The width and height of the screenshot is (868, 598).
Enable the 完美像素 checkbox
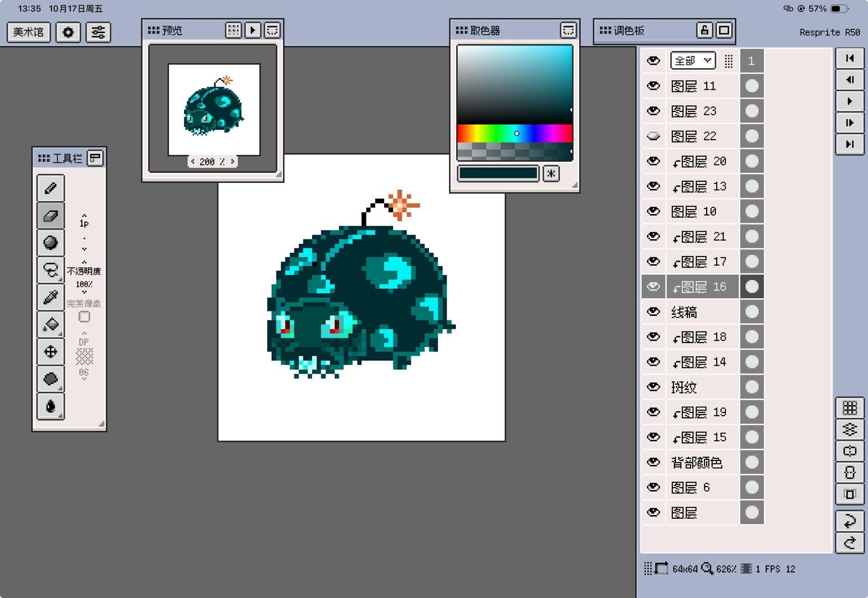tap(84, 316)
